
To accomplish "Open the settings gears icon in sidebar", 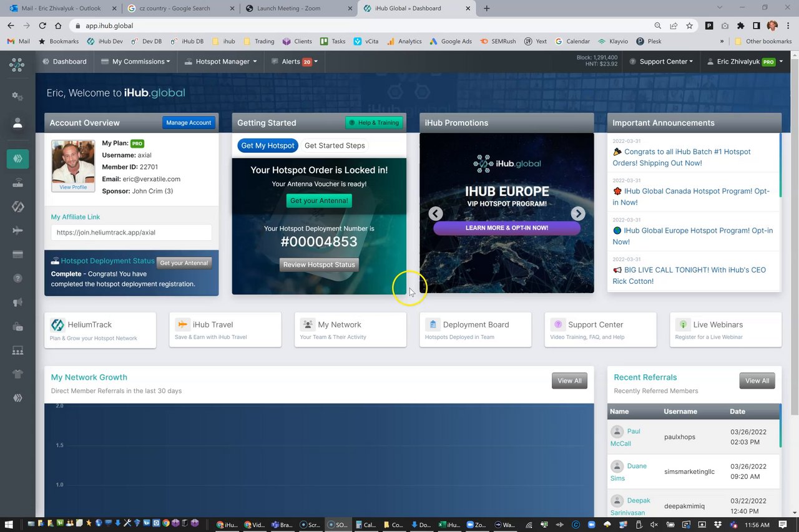I will pos(17,97).
